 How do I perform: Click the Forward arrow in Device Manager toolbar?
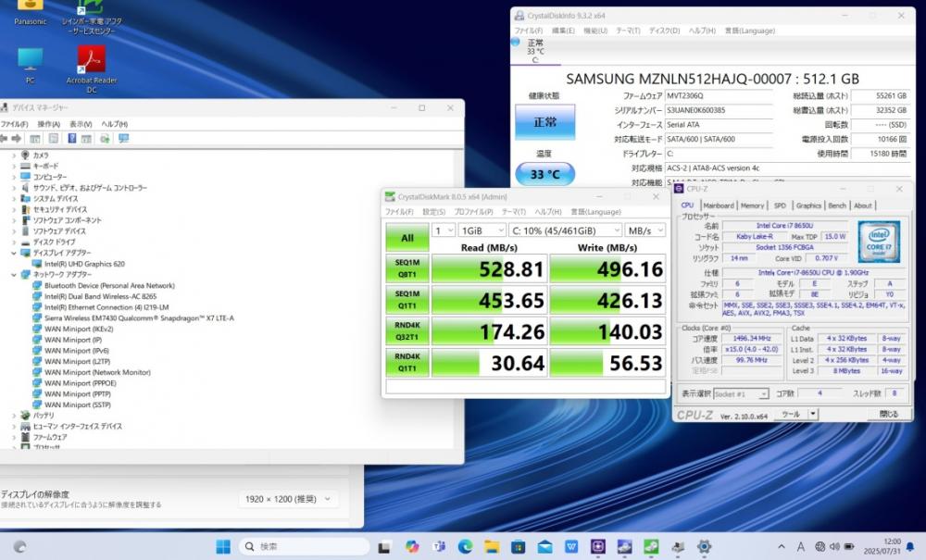pyautogui.click(x=17, y=139)
